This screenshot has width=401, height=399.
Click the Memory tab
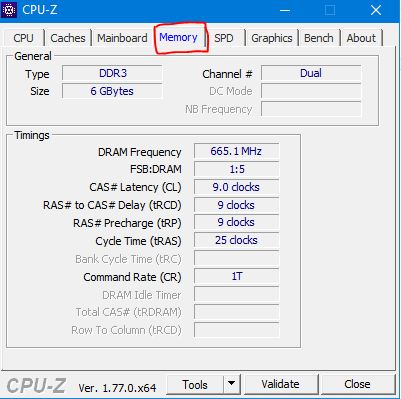pyautogui.click(x=178, y=37)
